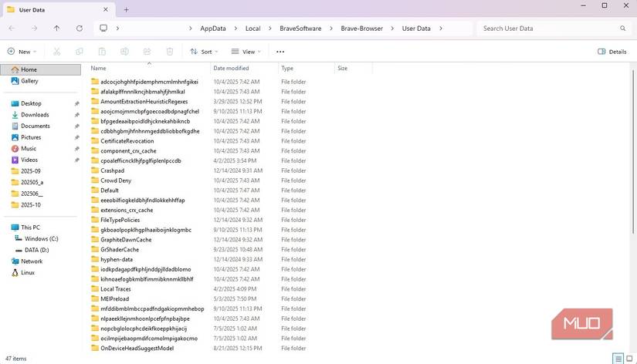Open a new tab with plus button

pyautogui.click(x=127, y=10)
